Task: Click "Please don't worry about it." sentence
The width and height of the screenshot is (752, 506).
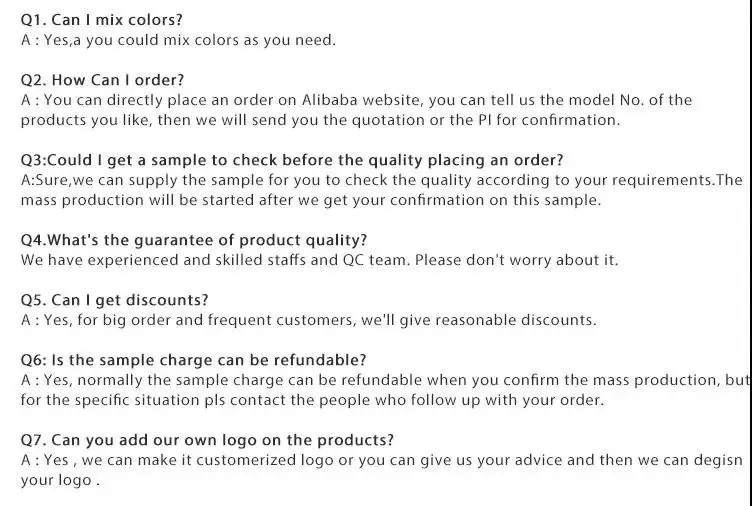Action: coord(517,260)
